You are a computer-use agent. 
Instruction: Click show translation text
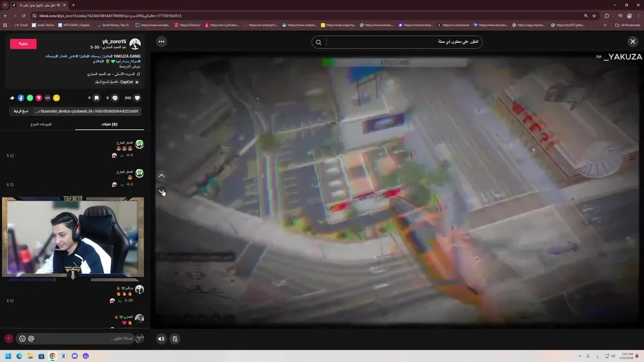pyautogui.click(x=130, y=66)
